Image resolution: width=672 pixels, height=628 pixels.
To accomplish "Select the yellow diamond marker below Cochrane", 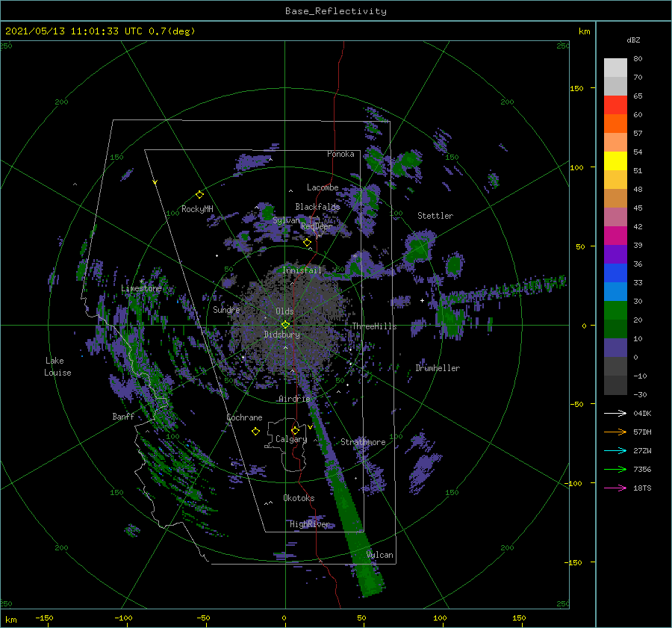I will click(x=255, y=432).
